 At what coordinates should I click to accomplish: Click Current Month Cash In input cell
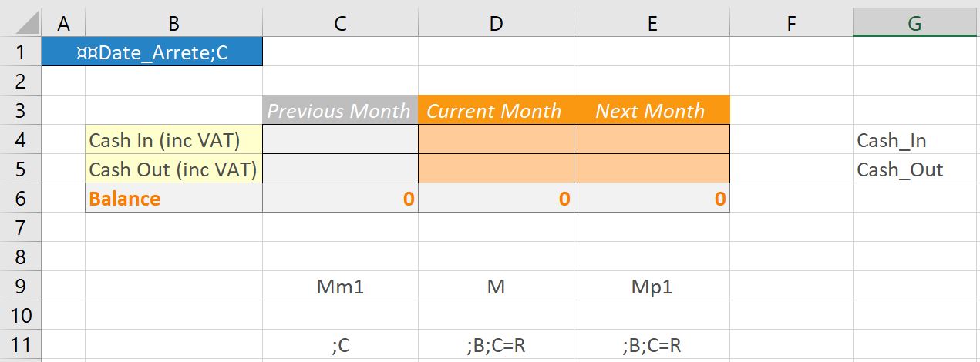[x=496, y=139]
